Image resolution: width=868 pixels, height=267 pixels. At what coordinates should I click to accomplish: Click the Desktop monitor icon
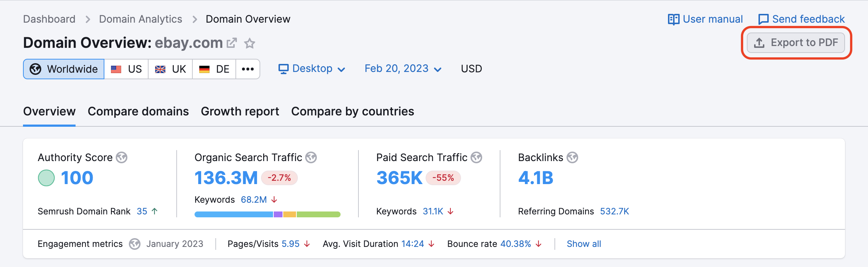point(284,69)
